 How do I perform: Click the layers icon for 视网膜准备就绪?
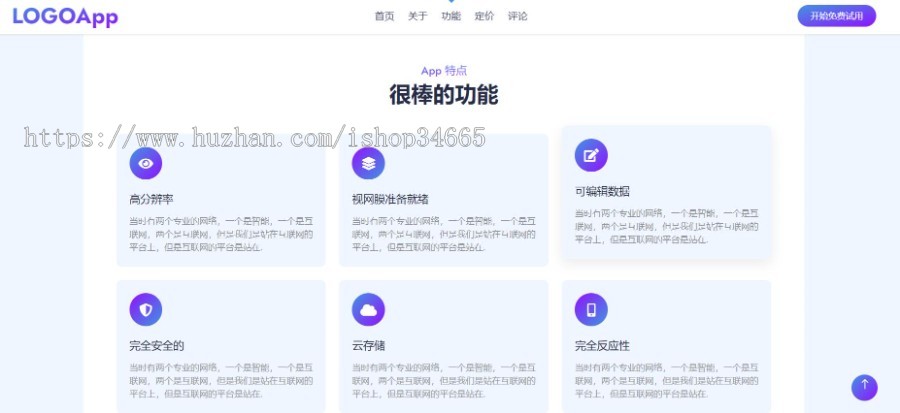[x=368, y=163]
